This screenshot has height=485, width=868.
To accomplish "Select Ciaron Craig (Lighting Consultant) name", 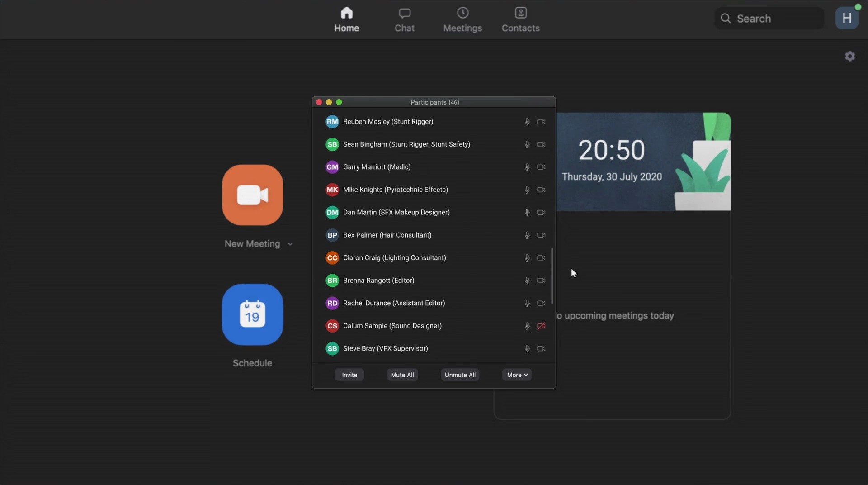I will click(394, 258).
